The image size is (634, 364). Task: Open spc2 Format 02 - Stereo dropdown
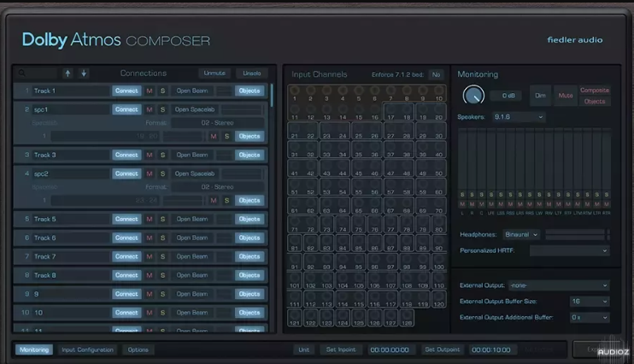click(x=218, y=187)
